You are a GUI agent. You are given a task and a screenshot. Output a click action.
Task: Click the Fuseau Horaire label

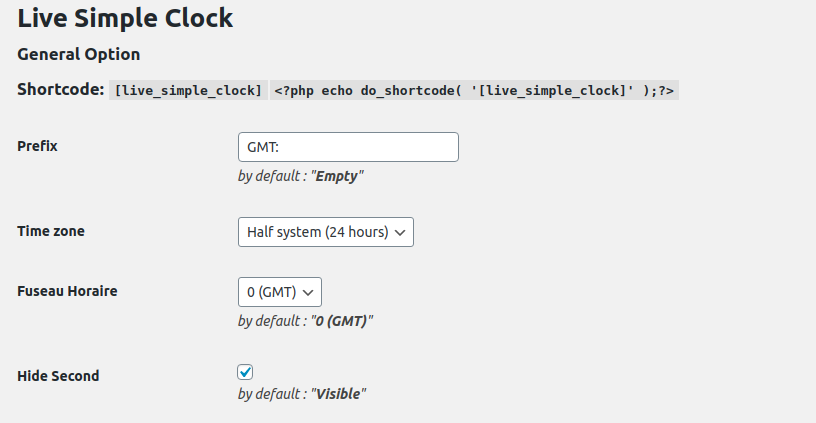(67, 291)
